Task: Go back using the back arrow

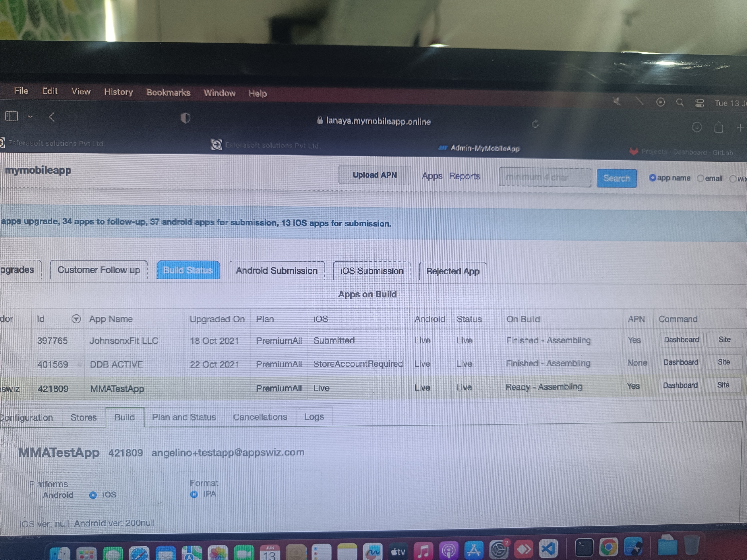Action: click(52, 117)
